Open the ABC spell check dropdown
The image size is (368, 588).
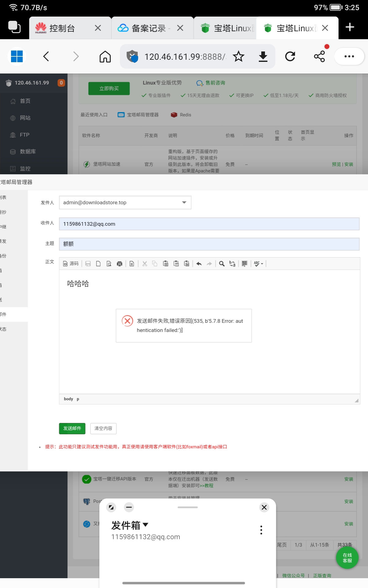pyautogui.click(x=259, y=264)
